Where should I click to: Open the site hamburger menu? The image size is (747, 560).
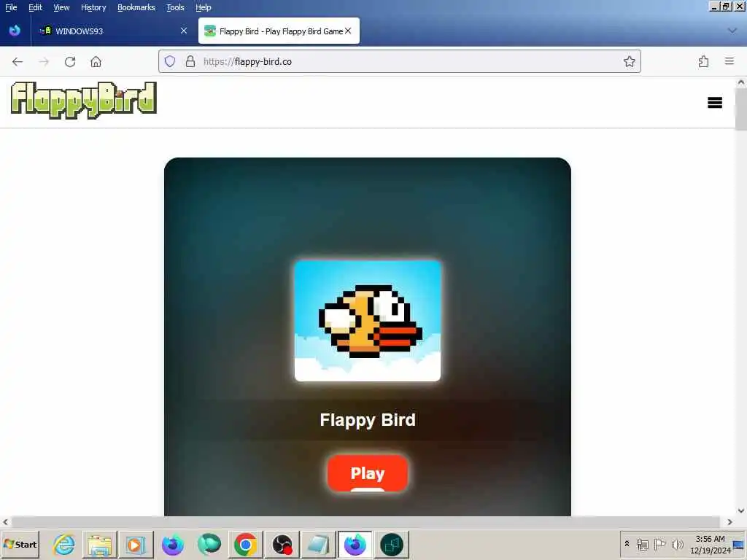coord(715,102)
